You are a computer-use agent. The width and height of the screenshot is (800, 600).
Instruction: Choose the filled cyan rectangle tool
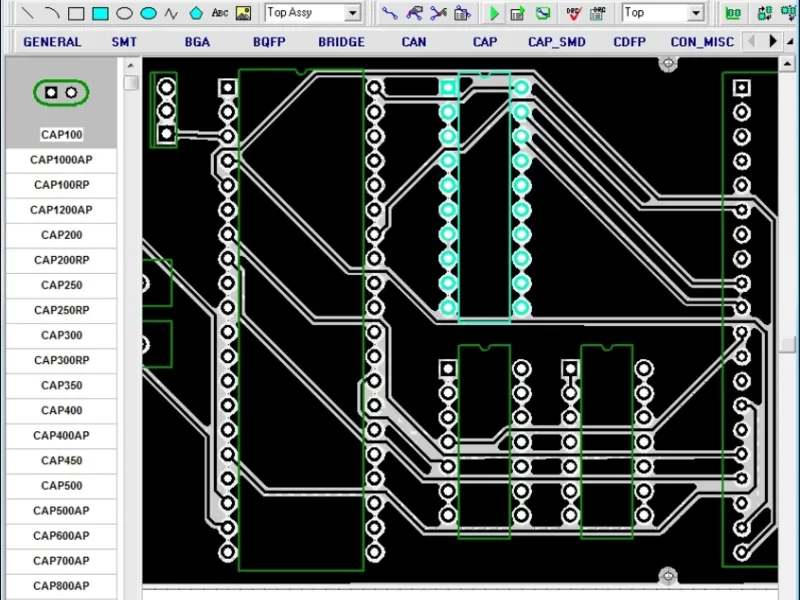click(x=100, y=13)
